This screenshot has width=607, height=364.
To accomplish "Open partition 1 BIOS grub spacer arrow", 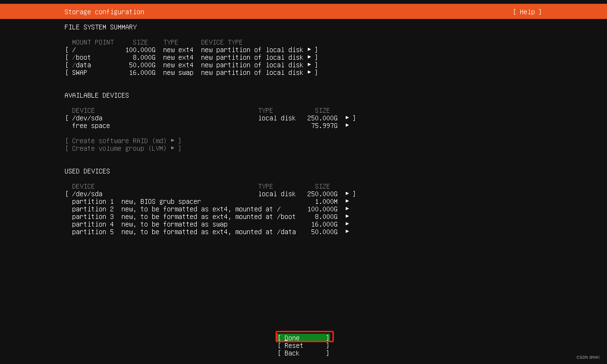I will [x=347, y=201].
